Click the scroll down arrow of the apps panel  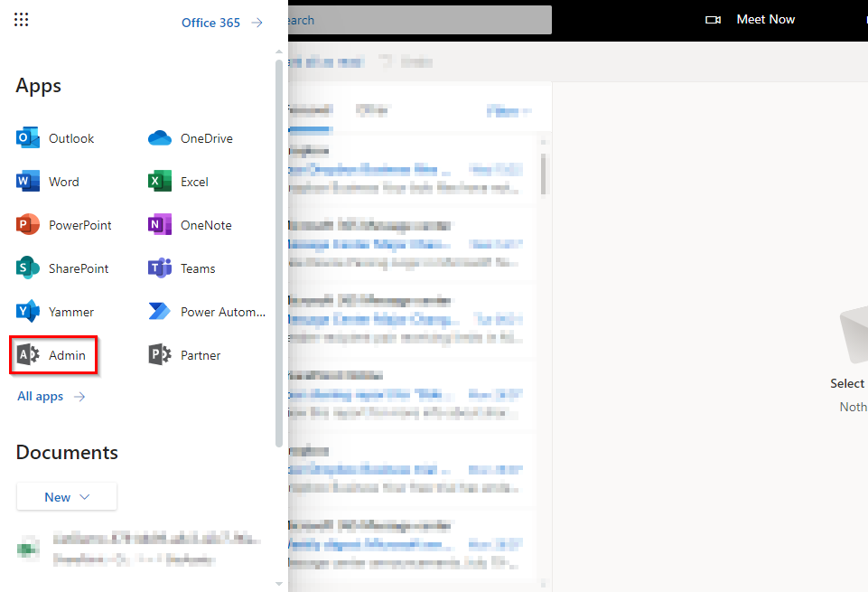(x=279, y=584)
